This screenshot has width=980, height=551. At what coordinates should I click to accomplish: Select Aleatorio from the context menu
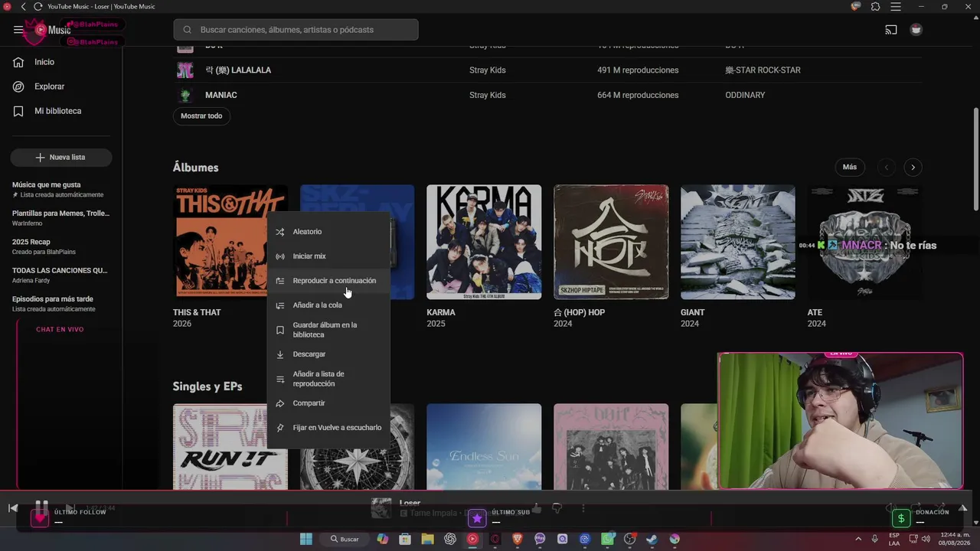coord(328,232)
